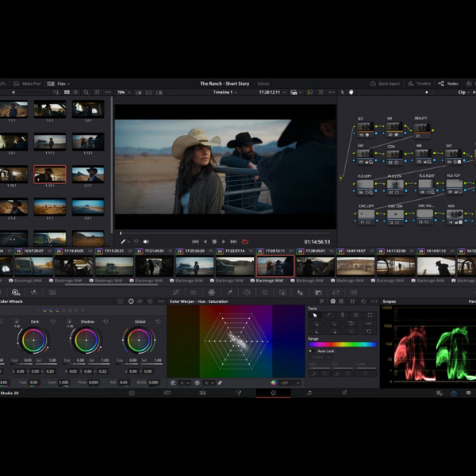Select the pointer tool above node graph

tap(343, 92)
